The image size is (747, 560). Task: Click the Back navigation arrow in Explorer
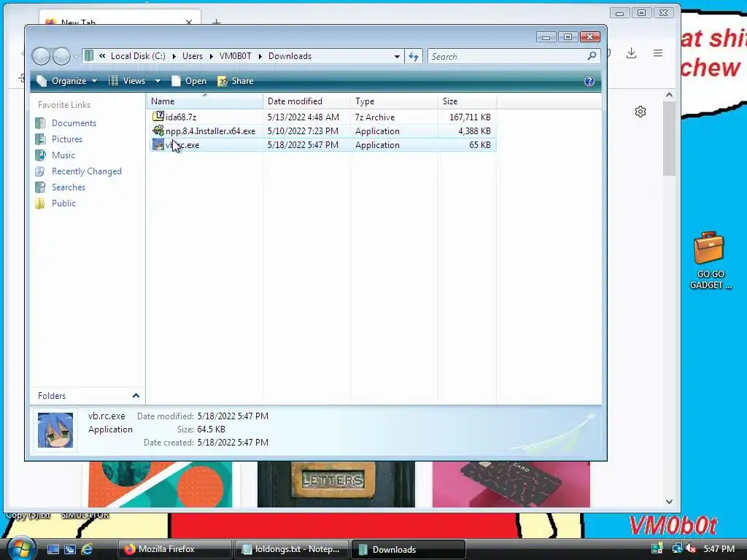click(x=41, y=56)
